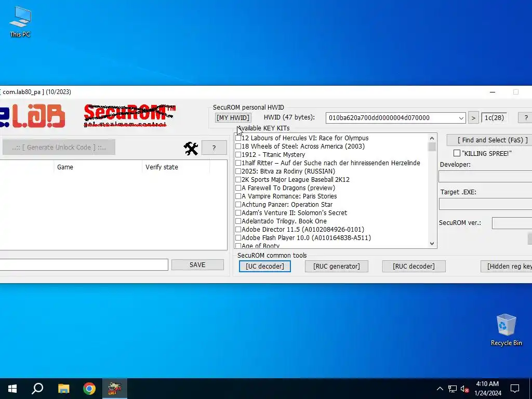Minimize the keygen window
This screenshot has width=532, height=399.
493,92
